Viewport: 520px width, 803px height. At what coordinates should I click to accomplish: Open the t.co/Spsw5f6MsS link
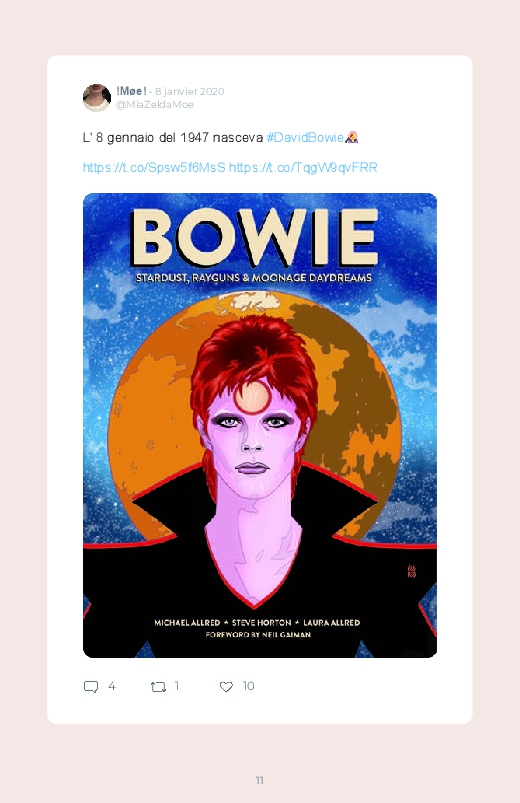(154, 167)
